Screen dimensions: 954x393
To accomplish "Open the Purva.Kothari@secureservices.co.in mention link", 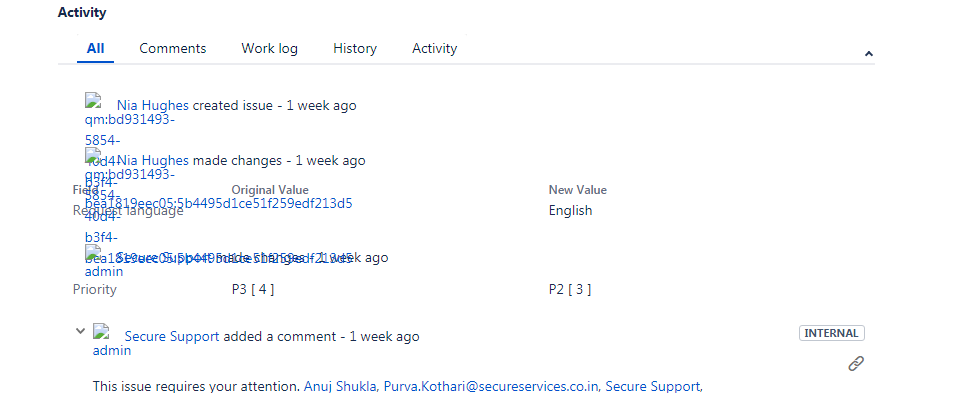I will [x=491, y=386].
